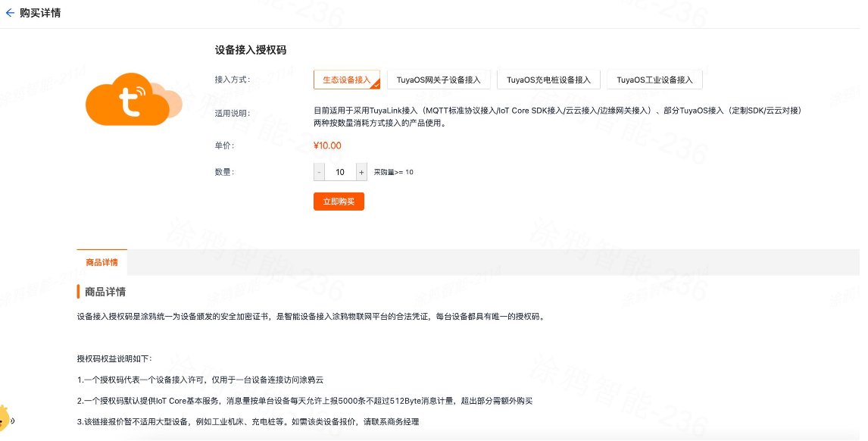Click the 立即购买 button
The width and height of the screenshot is (868, 441).
tap(339, 202)
